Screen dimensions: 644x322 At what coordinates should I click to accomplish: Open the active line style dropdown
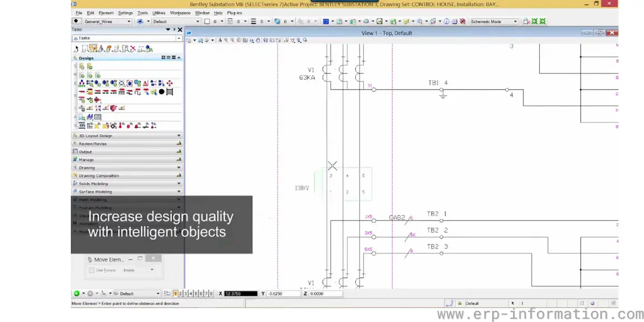245,21
